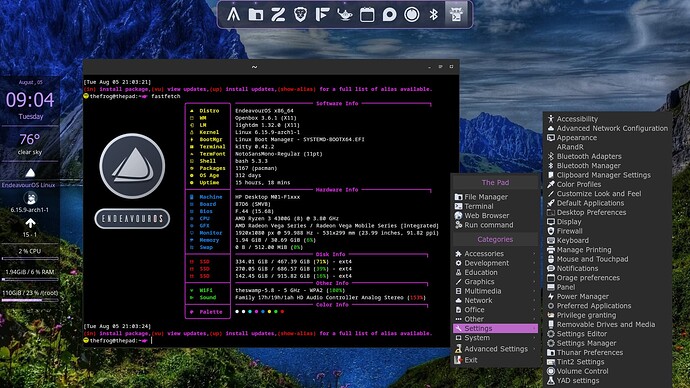The width and height of the screenshot is (690, 388).
Task: Open Desktop Preferences
Action: (x=607, y=212)
